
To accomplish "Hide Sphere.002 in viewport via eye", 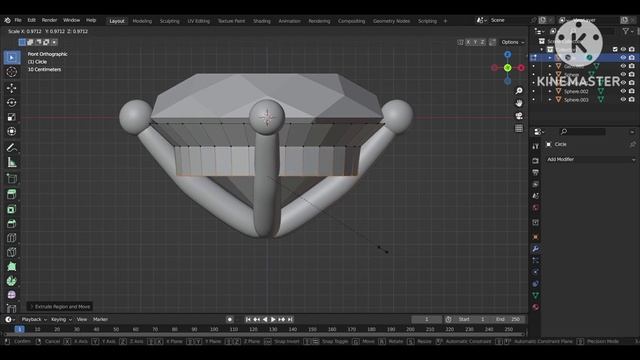I will pos(623,91).
